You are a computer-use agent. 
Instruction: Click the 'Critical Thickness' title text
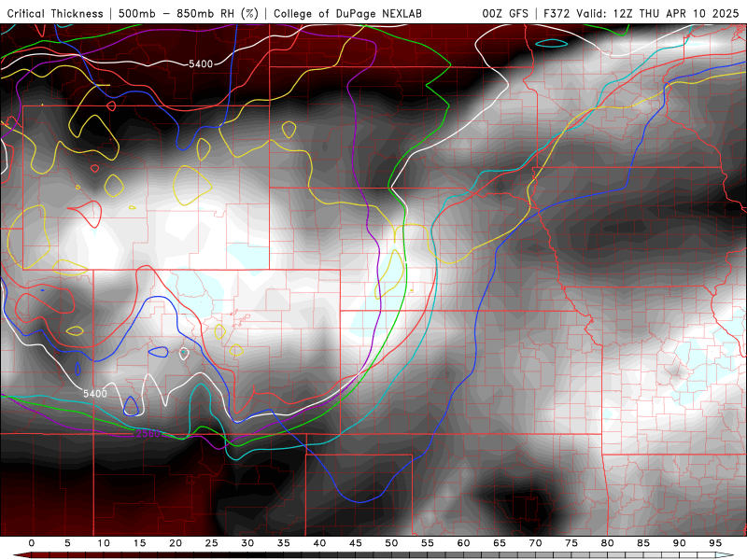55,14
